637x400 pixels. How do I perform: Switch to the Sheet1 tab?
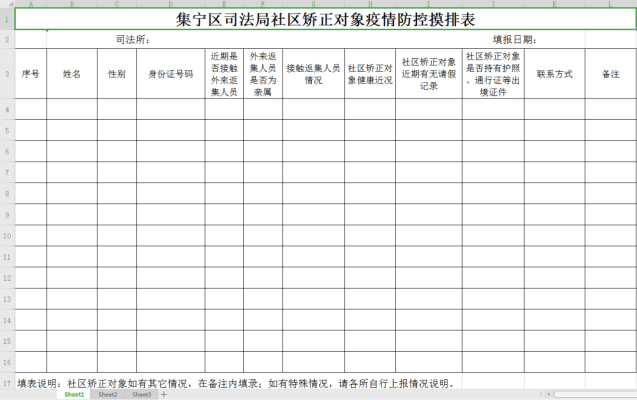pos(75,394)
